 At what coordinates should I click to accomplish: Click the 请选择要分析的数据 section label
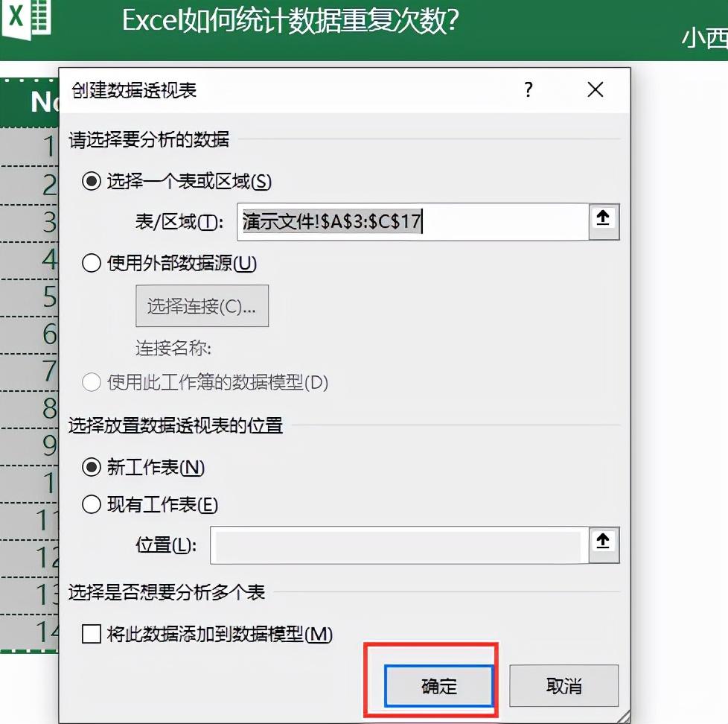149,139
